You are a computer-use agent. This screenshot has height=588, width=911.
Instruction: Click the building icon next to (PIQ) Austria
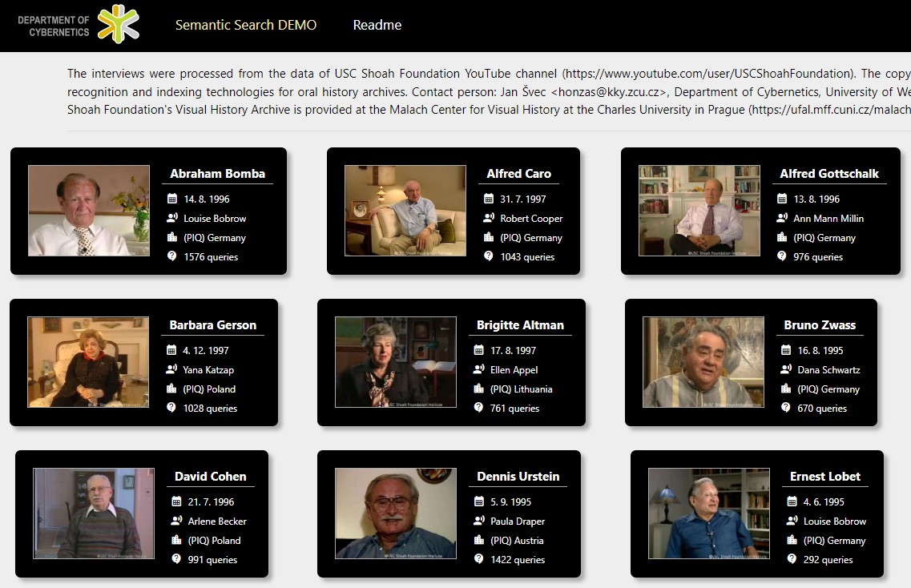coord(479,540)
